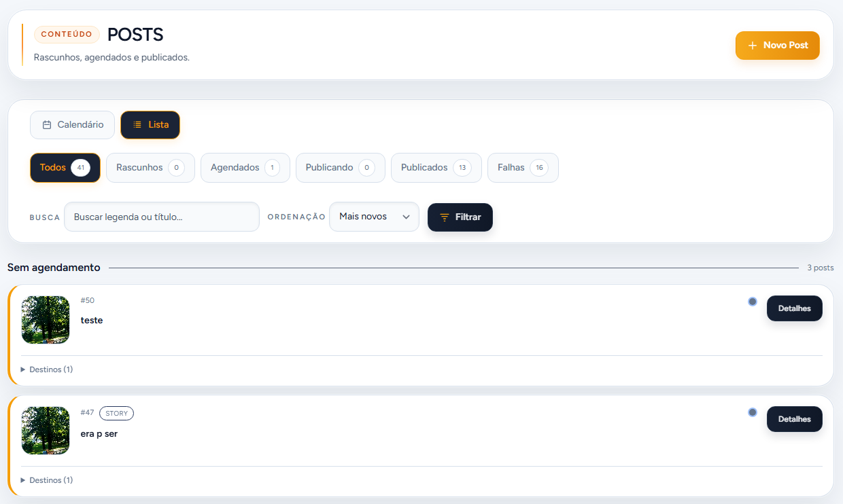Click the #50 post number

(x=88, y=300)
